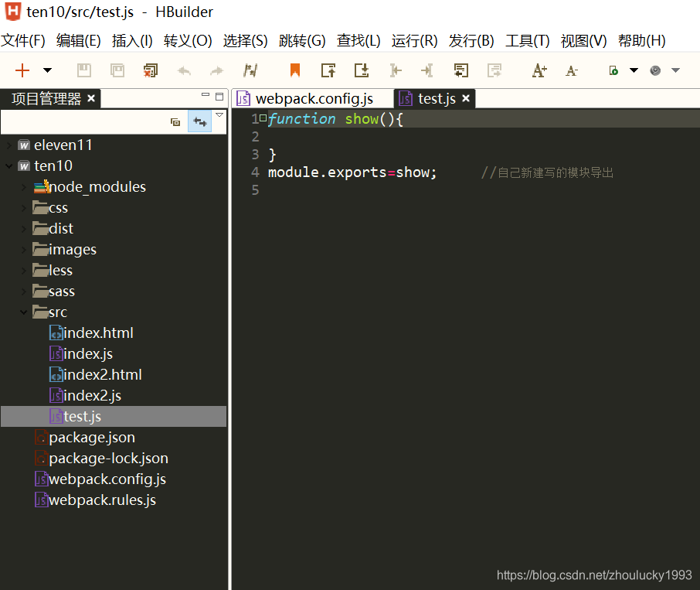This screenshot has height=590, width=700.
Task: Close the 项目管理器 panel tab
Action: pyautogui.click(x=91, y=98)
